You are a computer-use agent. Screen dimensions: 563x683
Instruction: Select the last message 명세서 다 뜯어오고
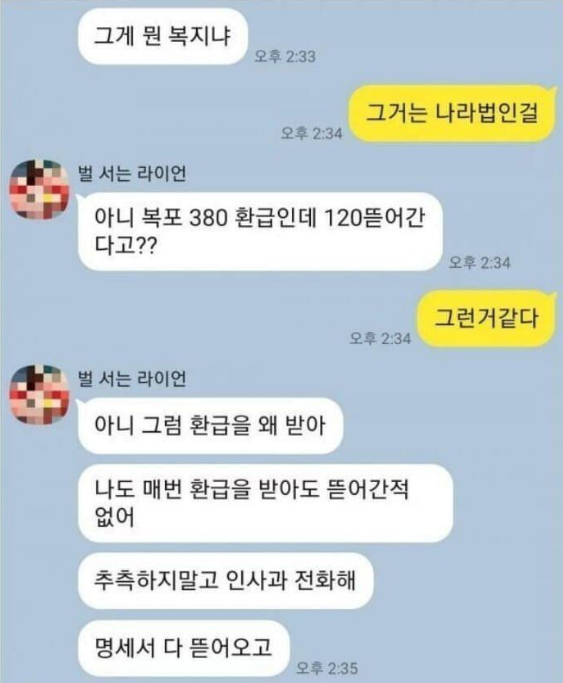[x=184, y=648]
